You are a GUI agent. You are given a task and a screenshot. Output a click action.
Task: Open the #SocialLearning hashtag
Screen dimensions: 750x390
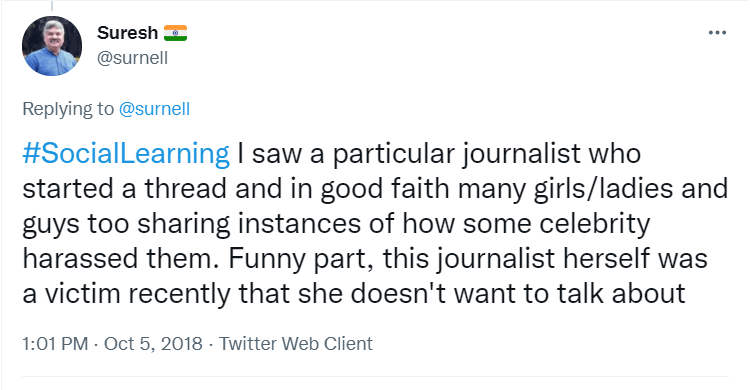click(126, 154)
